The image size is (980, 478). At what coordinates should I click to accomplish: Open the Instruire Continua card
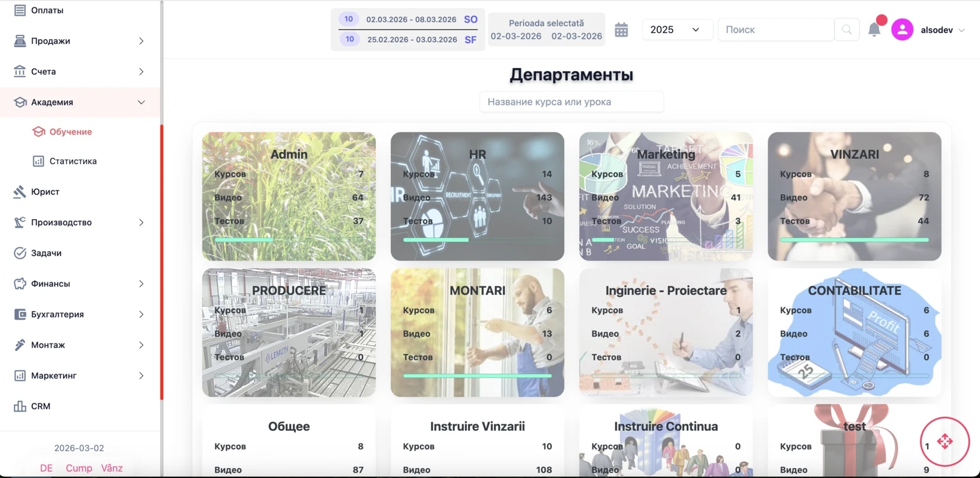pyautogui.click(x=666, y=441)
